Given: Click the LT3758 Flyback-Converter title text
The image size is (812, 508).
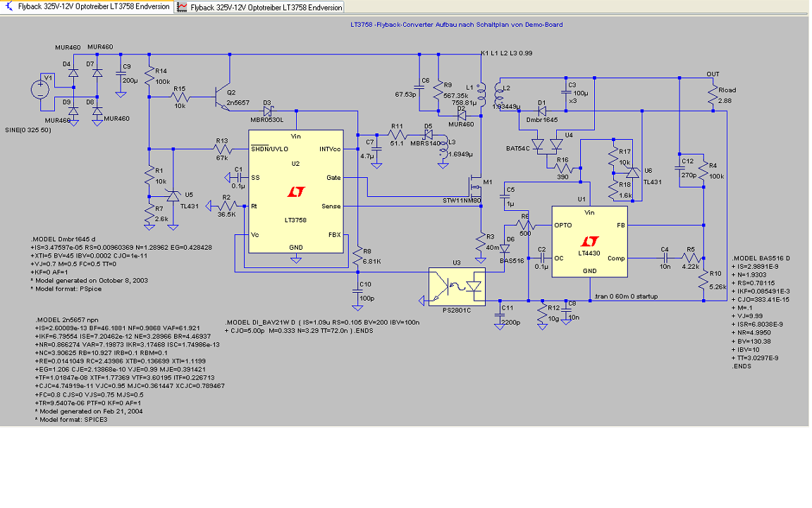Looking at the screenshot, I should (x=456, y=25).
